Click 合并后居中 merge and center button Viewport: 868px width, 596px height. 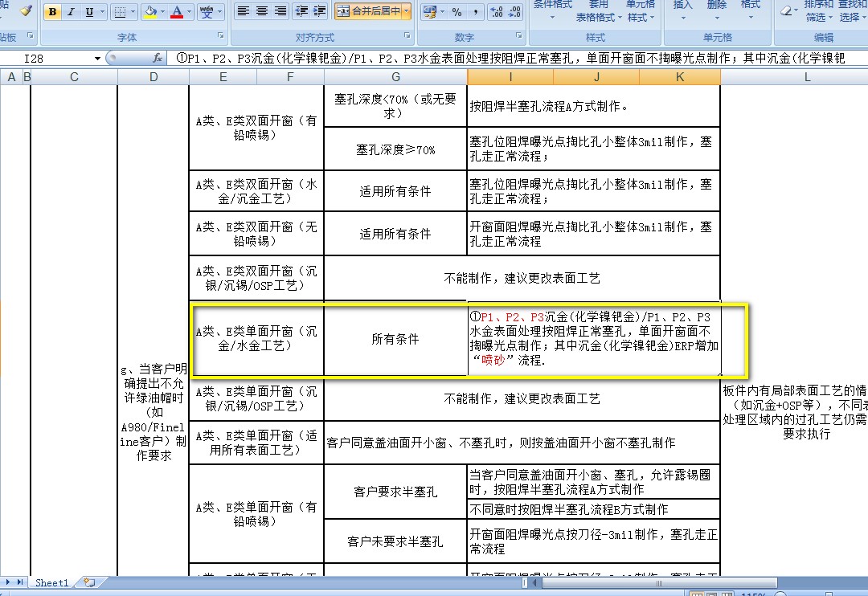[368, 11]
